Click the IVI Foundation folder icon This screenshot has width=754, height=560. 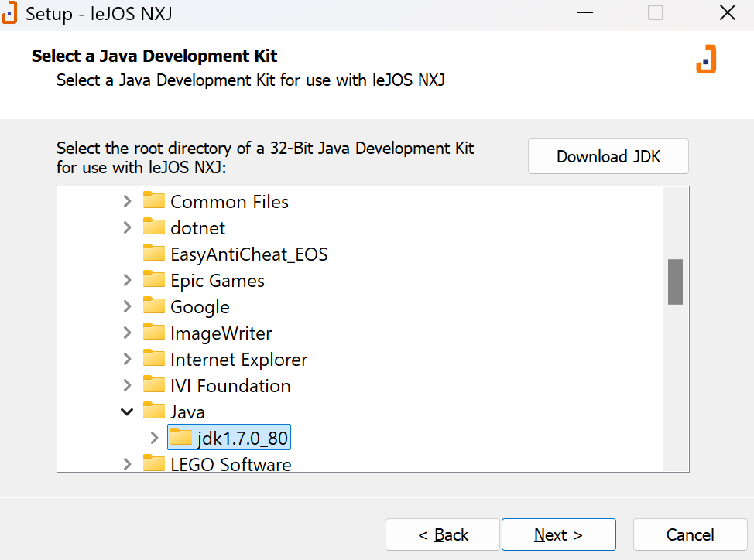pos(154,384)
